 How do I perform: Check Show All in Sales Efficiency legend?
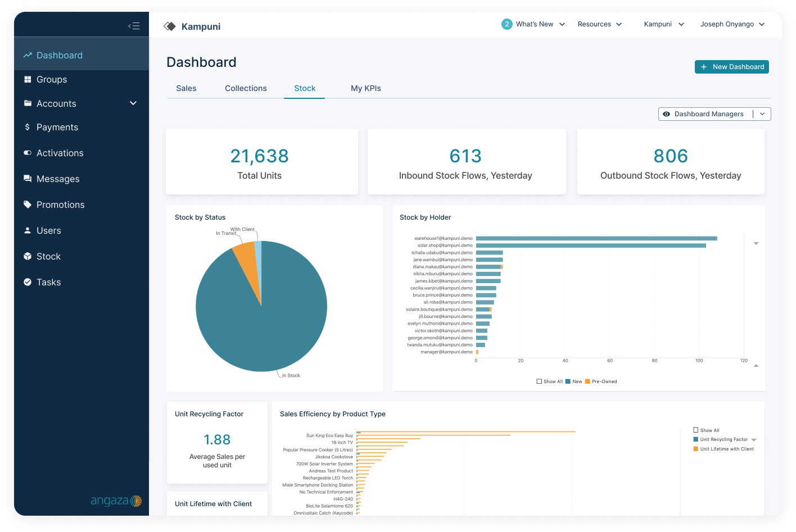(696, 430)
